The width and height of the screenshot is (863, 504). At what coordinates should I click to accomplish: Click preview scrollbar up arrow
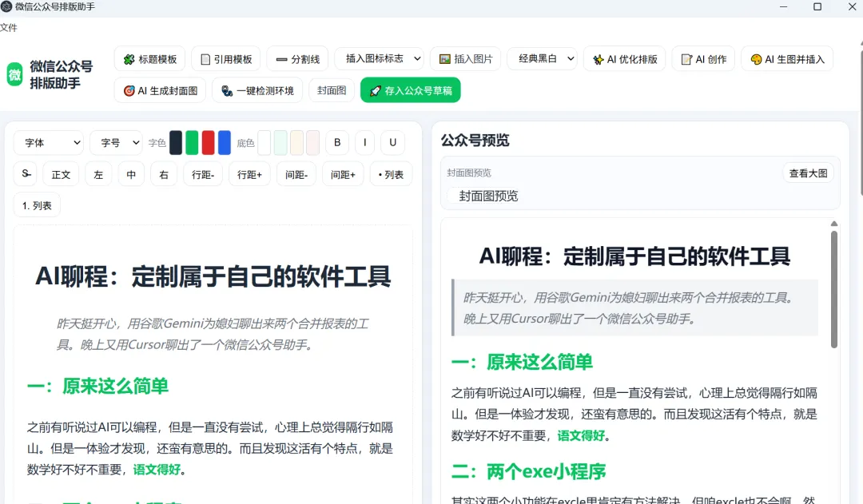(x=833, y=224)
